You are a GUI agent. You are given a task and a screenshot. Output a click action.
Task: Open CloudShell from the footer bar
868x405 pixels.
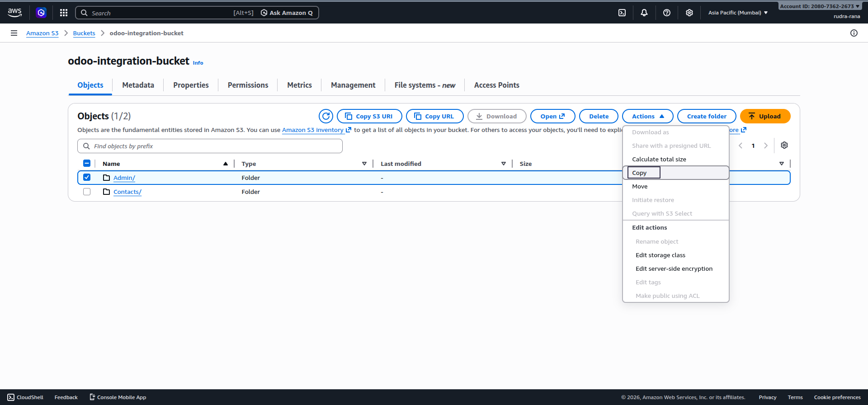click(x=25, y=397)
